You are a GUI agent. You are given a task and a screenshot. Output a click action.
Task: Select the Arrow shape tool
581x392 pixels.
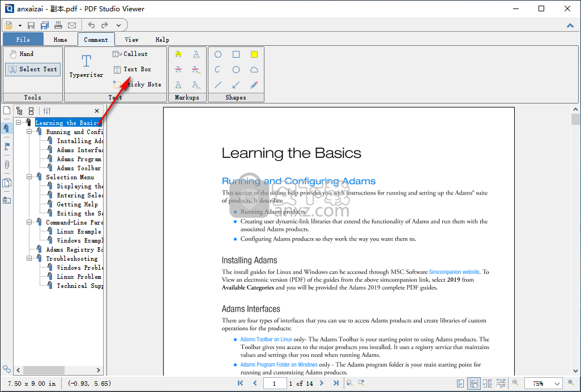(236, 85)
